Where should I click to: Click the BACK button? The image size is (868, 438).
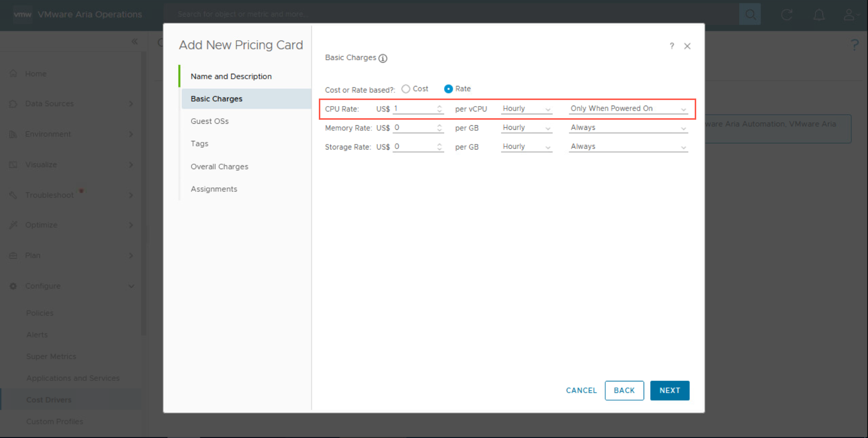[624, 391]
